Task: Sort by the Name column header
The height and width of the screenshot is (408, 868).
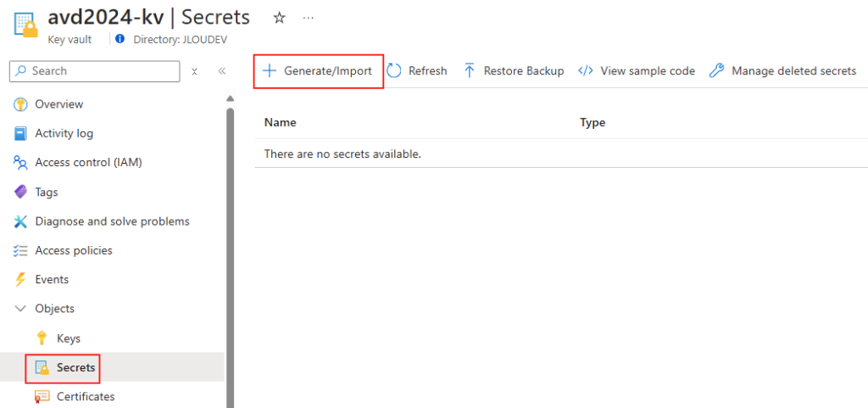Action: (280, 123)
